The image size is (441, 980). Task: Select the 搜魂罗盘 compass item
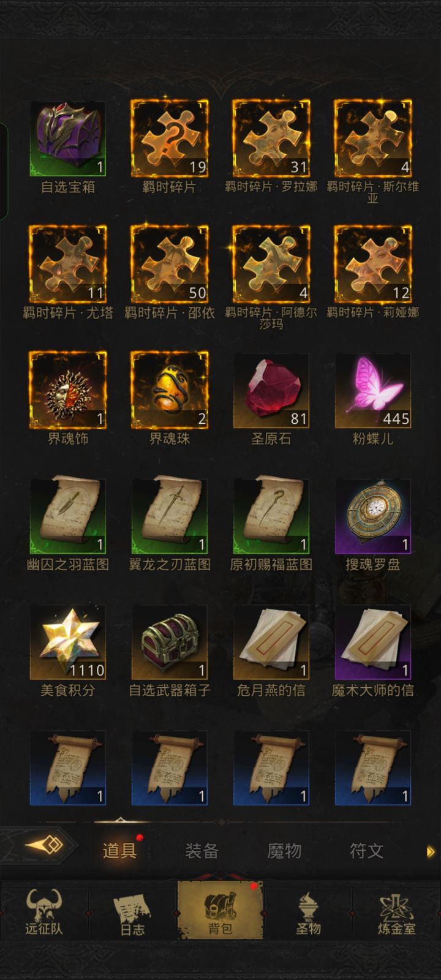373,516
